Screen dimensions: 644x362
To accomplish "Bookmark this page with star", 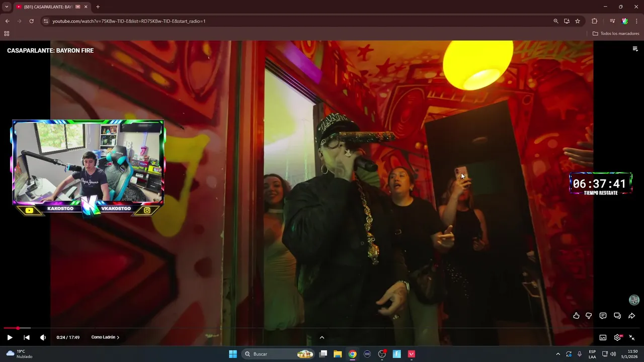I will pyautogui.click(x=578, y=21).
